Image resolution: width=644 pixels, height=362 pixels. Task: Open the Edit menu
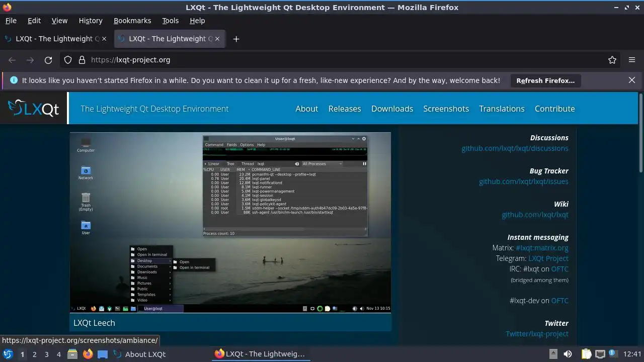click(x=34, y=21)
